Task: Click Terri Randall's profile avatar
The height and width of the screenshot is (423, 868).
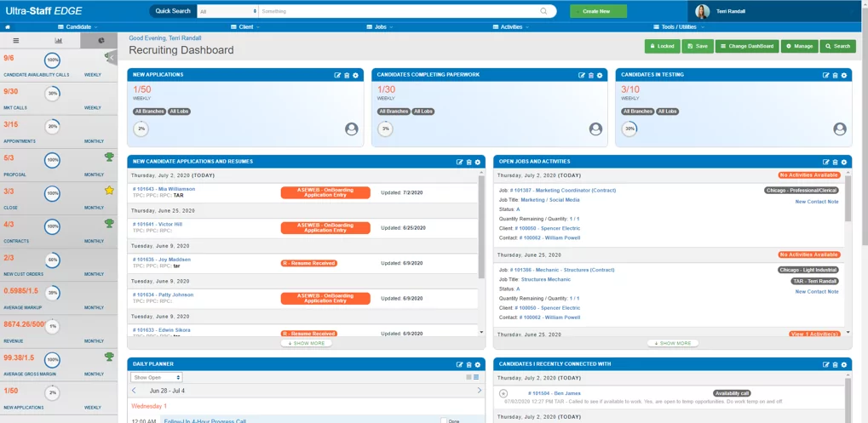Action: (x=703, y=12)
